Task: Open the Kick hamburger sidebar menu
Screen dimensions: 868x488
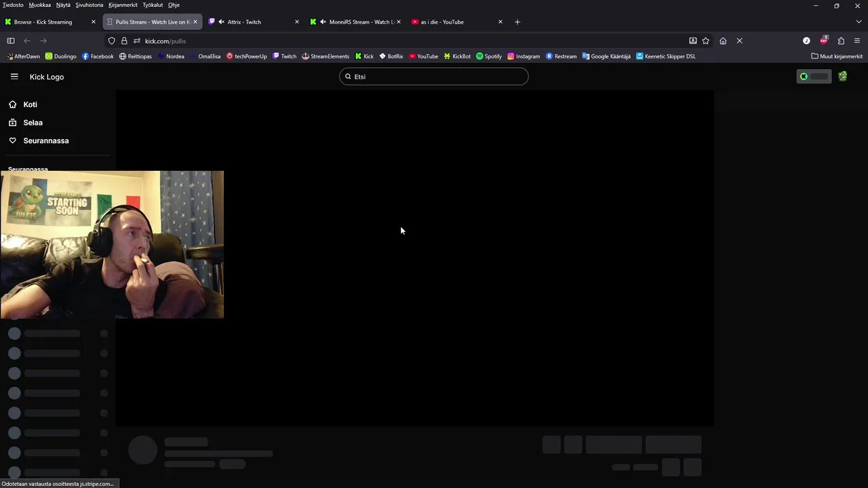Action: [x=14, y=77]
